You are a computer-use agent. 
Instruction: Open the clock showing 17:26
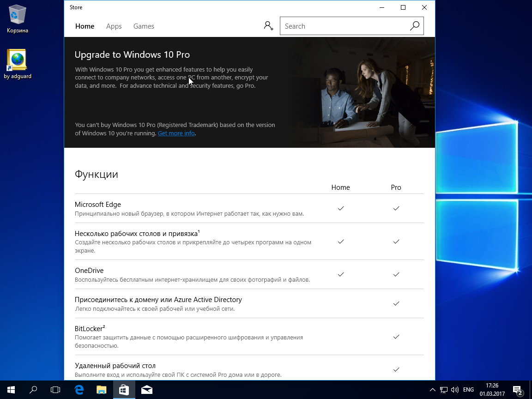492,390
